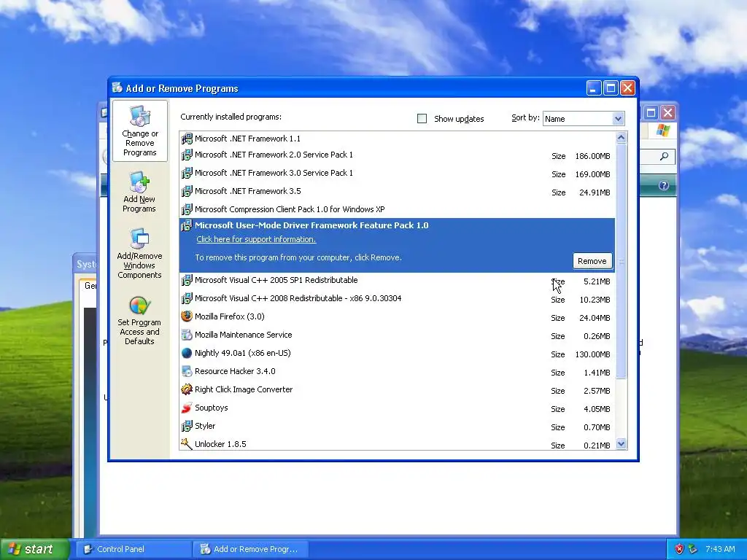Select Mozilla Maintenance Service entry
This screenshot has width=747, height=560.
(x=398, y=335)
